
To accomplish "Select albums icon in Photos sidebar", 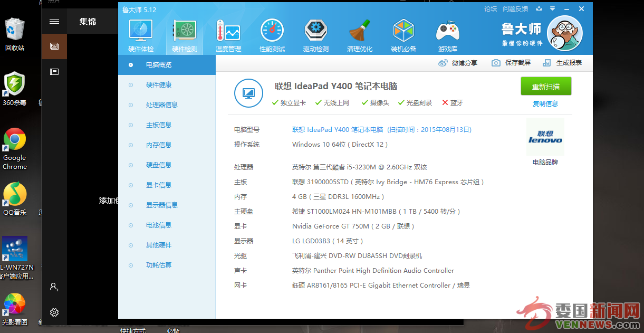I will [x=54, y=72].
